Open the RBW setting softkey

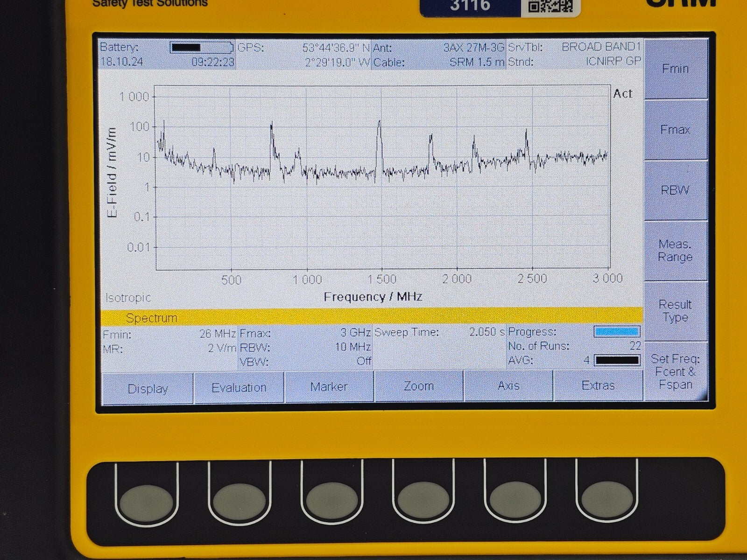[x=675, y=190]
